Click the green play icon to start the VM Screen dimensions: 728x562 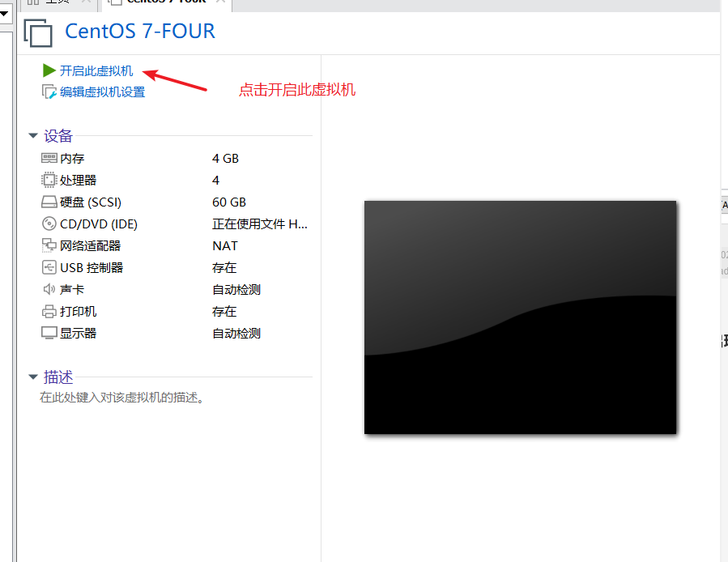tap(49, 70)
